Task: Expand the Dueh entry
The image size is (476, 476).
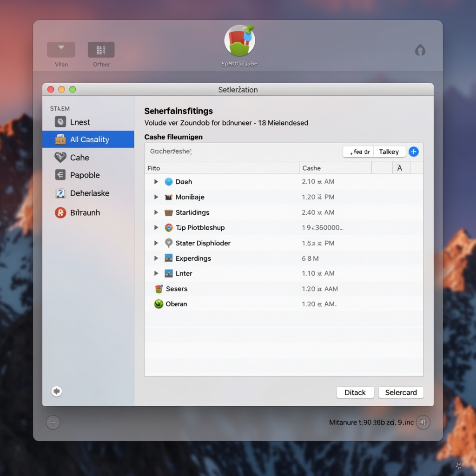Action: point(156,182)
